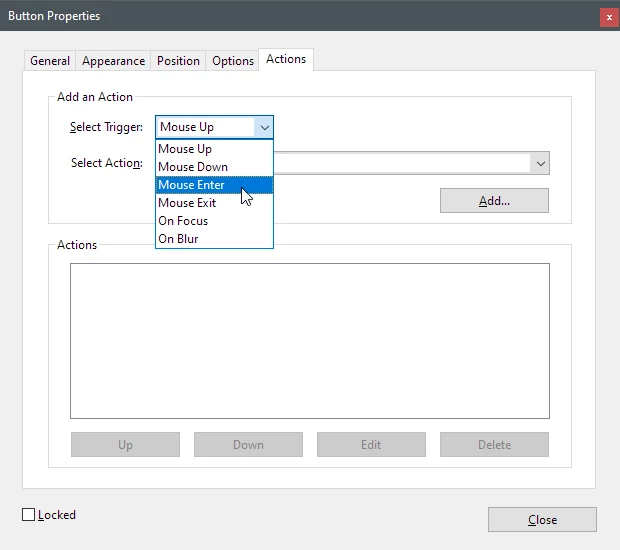Viewport: 620px width, 550px height.
Task: Click the Add... button
Action: (x=494, y=200)
